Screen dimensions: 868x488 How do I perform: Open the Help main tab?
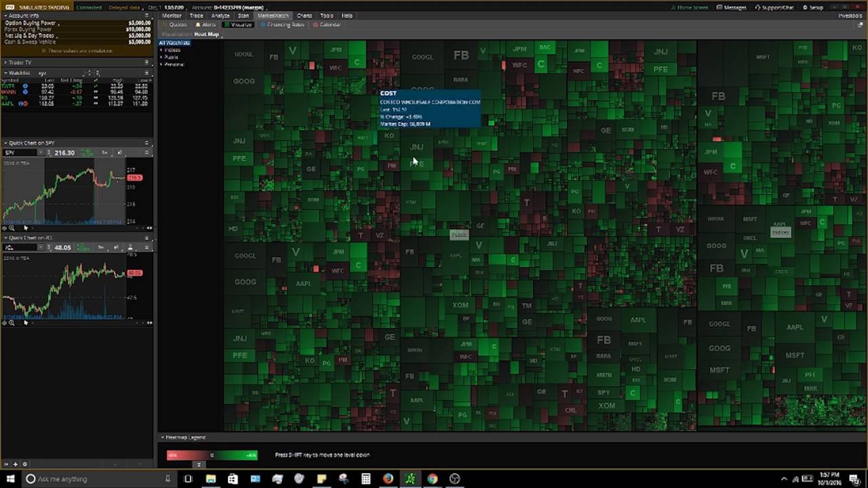coord(347,16)
